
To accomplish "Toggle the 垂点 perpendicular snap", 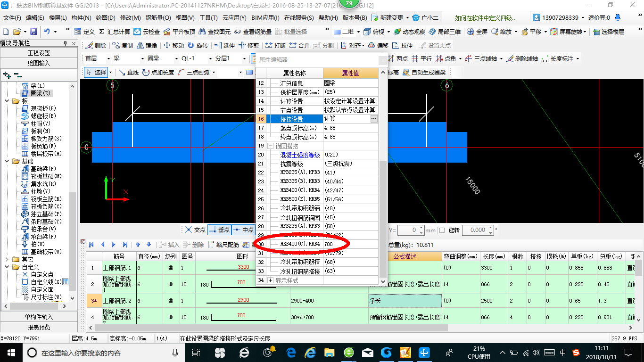I will (x=219, y=230).
